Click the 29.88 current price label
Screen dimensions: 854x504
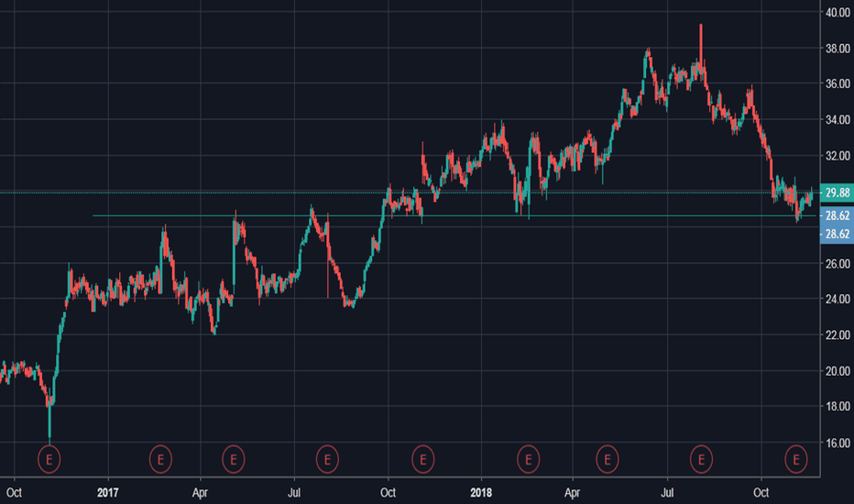point(838,192)
